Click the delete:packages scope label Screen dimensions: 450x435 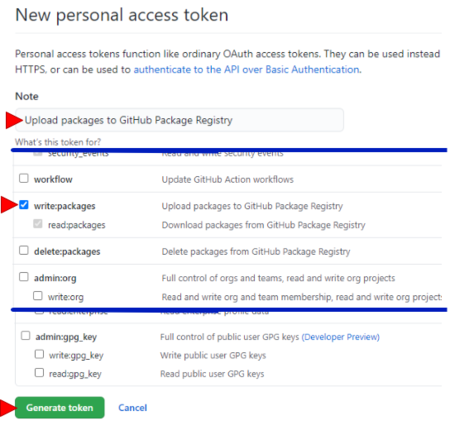[67, 252]
